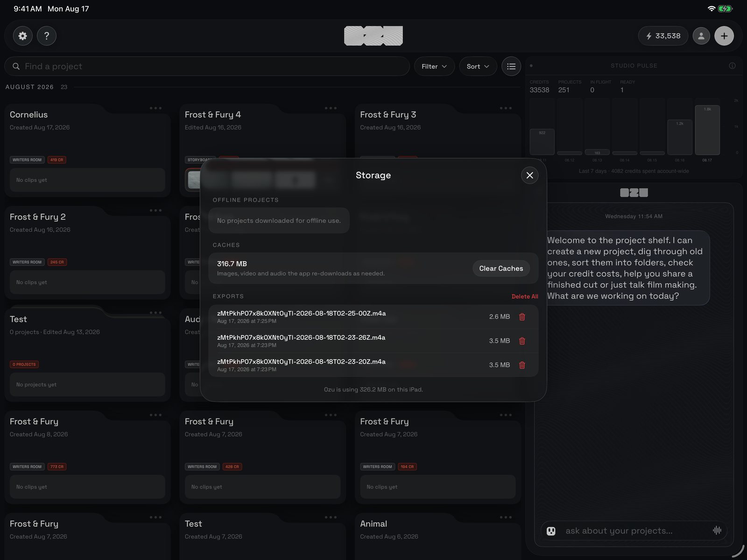Open Frost & Fury 2 options menu
Image resolution: width=747 pixels, height=560 pixels.
pos(155,210)
